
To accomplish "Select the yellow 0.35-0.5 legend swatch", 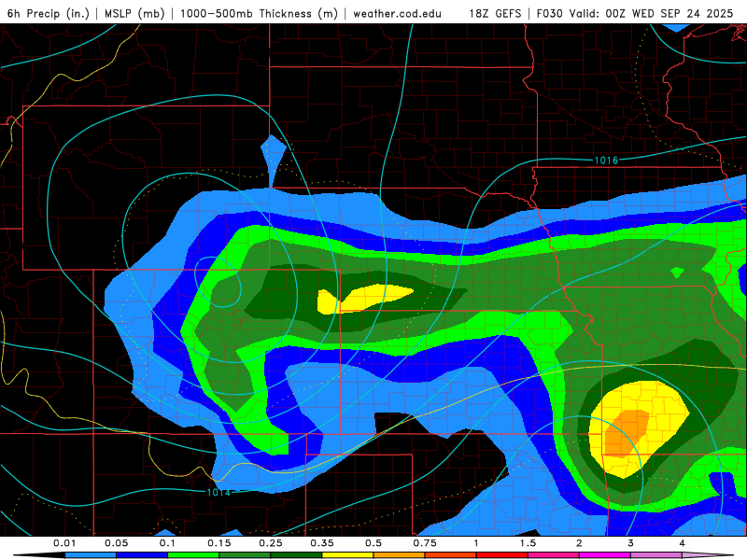I will pos(347,555).
